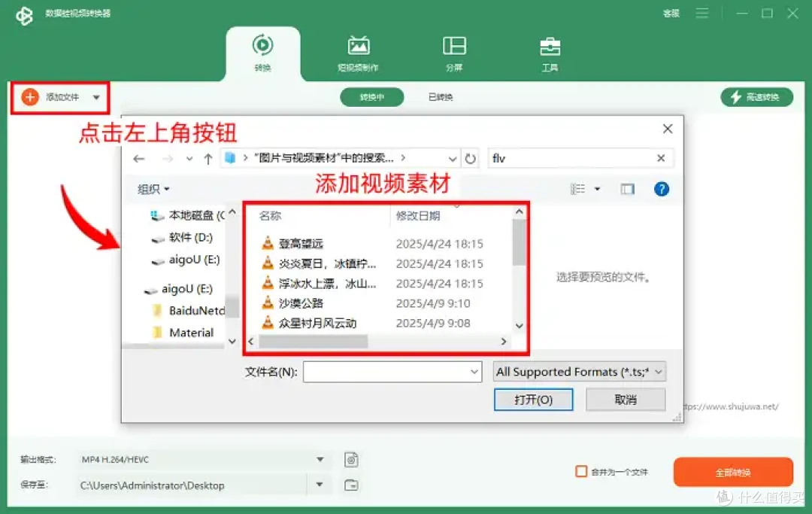
Task: Select the file 浮冰水上漂，冰山...
Action: [327, 284]
